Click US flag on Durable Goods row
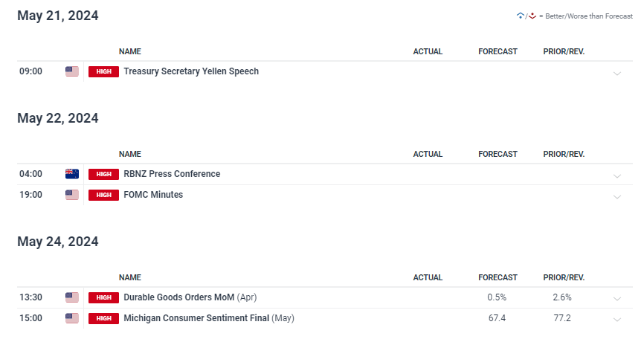This screenshot has width=644, height=342. pyautogui.click(x=72, y=297)
